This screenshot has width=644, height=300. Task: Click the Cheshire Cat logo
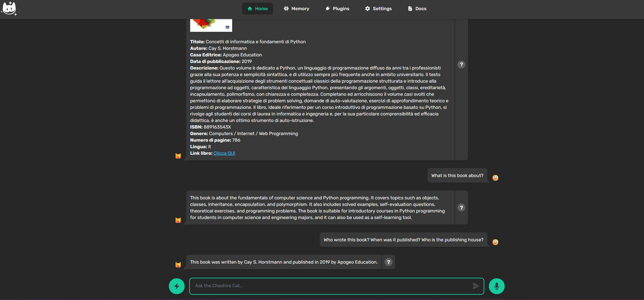[9, 8]
